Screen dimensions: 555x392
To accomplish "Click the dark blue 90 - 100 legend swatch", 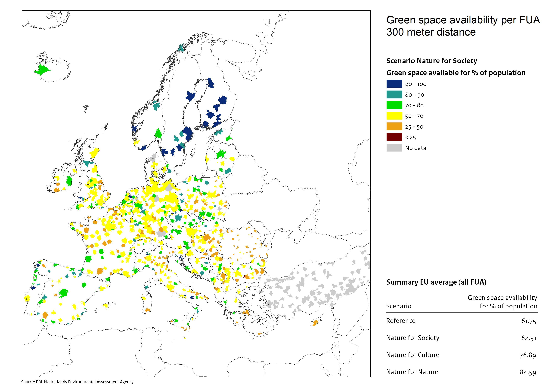I will [394, 84].
